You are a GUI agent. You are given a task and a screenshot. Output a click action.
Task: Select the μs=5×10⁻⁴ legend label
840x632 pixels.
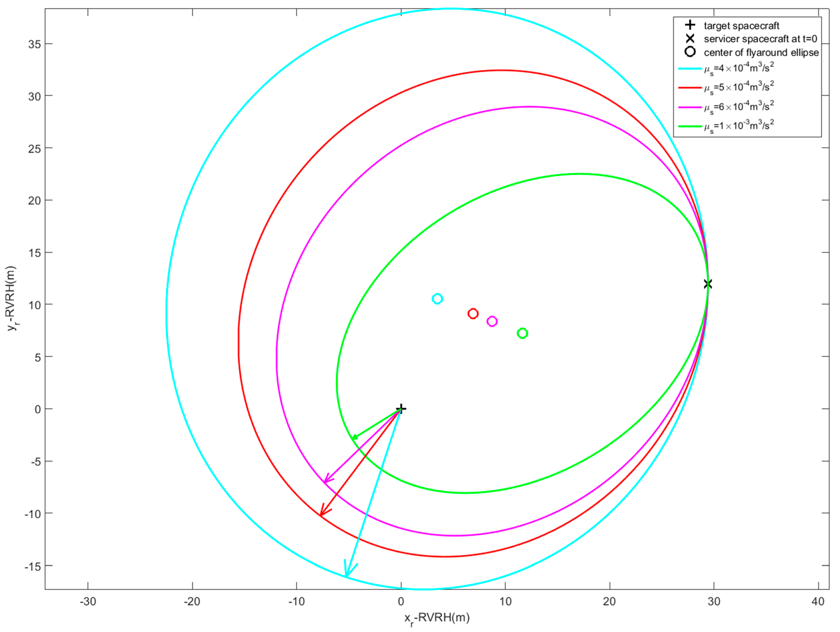click(739, 88)
